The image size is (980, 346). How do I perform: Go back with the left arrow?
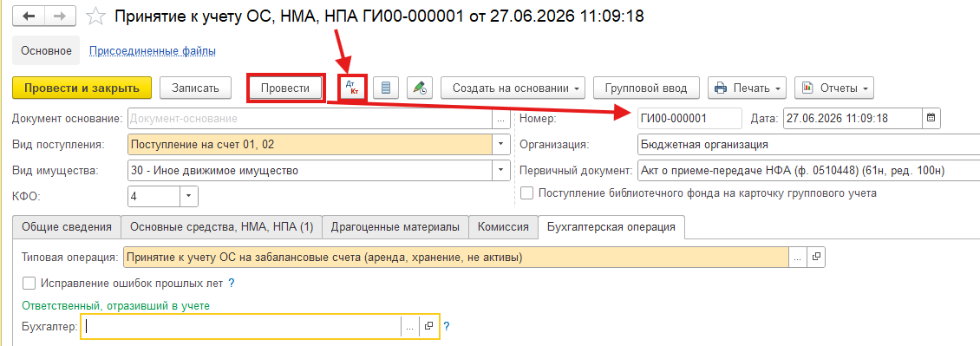coord(29,16)
